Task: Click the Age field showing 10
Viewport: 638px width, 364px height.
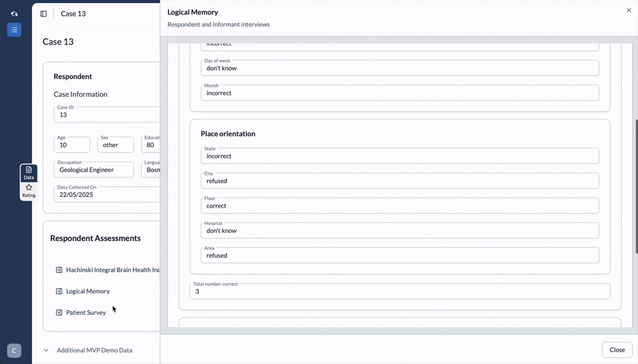Action: [x=72, y=145]
